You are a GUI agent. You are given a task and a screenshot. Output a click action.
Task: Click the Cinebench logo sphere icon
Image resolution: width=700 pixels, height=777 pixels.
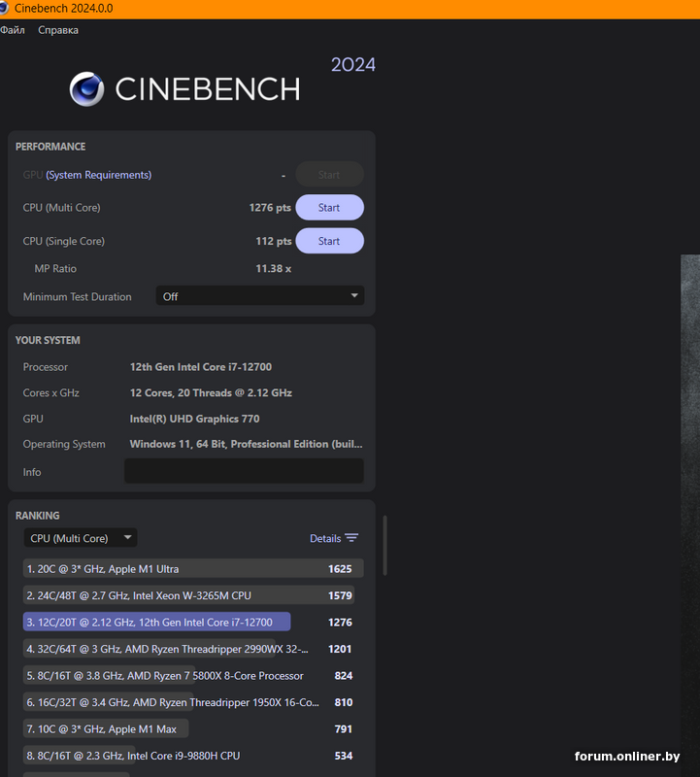click(x=86, y=89)
